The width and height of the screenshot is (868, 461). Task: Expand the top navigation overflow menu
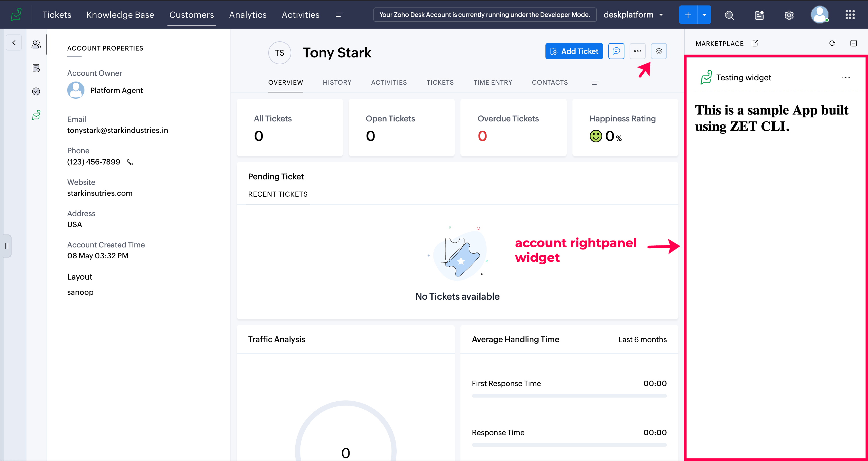click(339, 14)
